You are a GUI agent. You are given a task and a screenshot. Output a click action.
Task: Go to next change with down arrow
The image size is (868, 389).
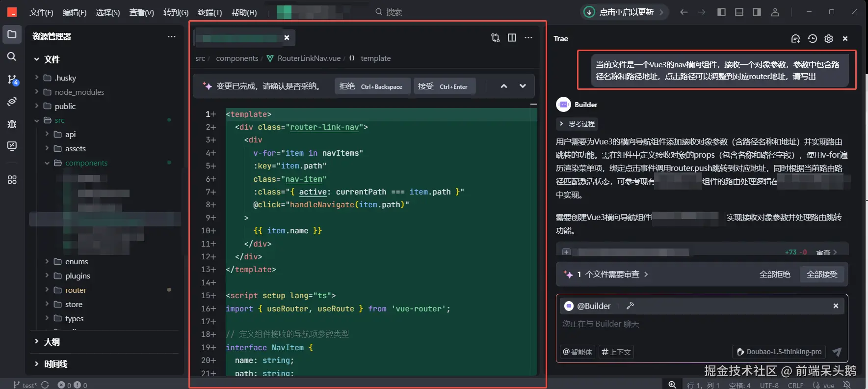(x=523, y=86)
